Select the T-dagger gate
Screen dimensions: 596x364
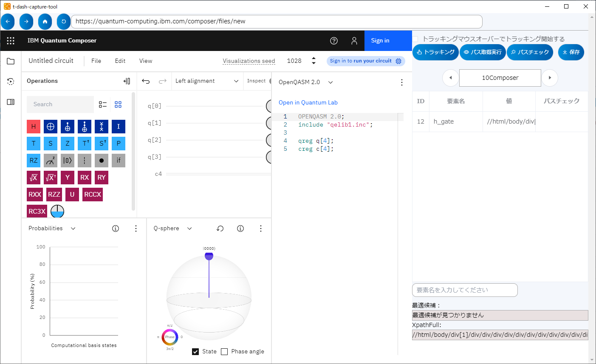click(85, 144)
